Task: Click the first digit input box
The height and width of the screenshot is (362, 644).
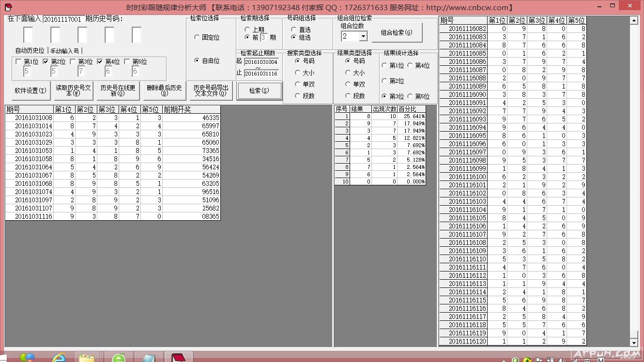Action: click(28, 35)
